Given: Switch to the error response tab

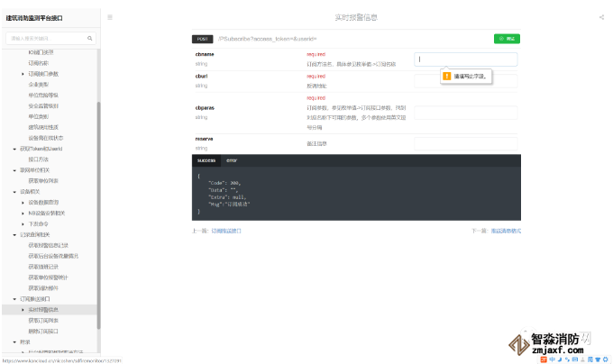Looking at the screenshot, I should [x=232, y=159].
